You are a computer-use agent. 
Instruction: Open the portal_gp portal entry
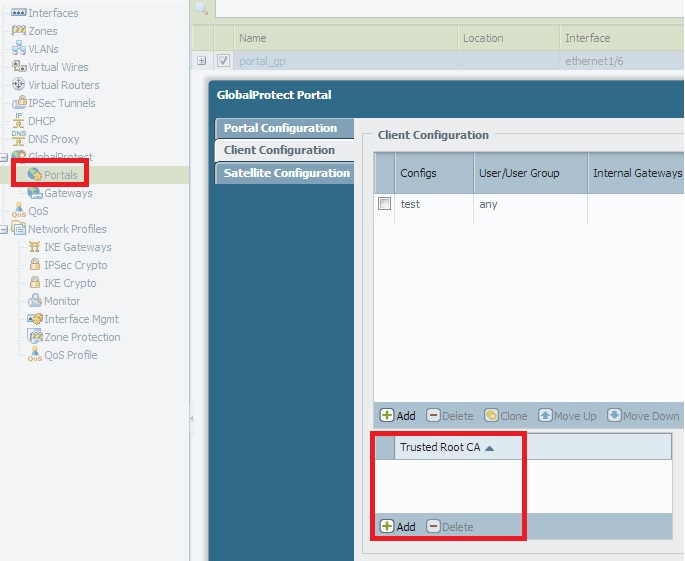coord(262,61)
